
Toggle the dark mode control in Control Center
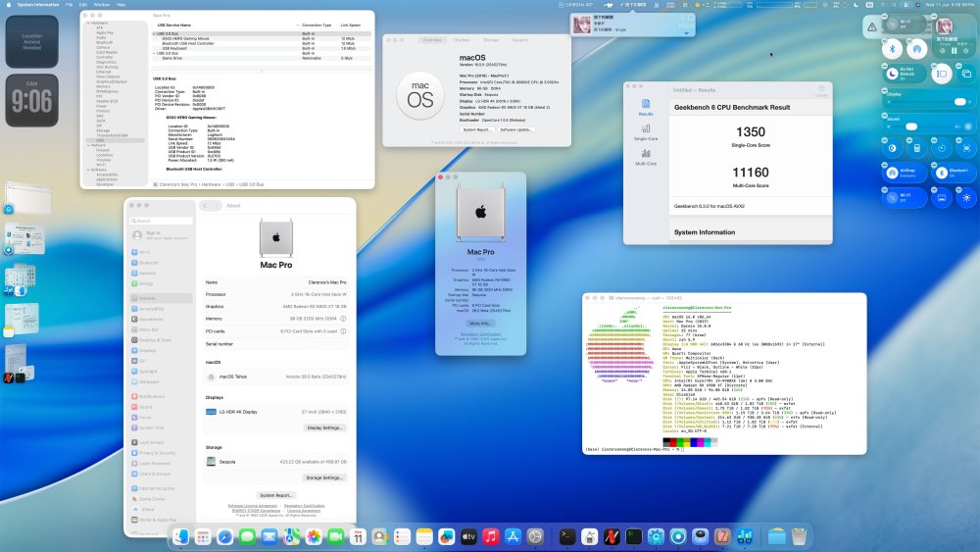click(x=893, y=148)
